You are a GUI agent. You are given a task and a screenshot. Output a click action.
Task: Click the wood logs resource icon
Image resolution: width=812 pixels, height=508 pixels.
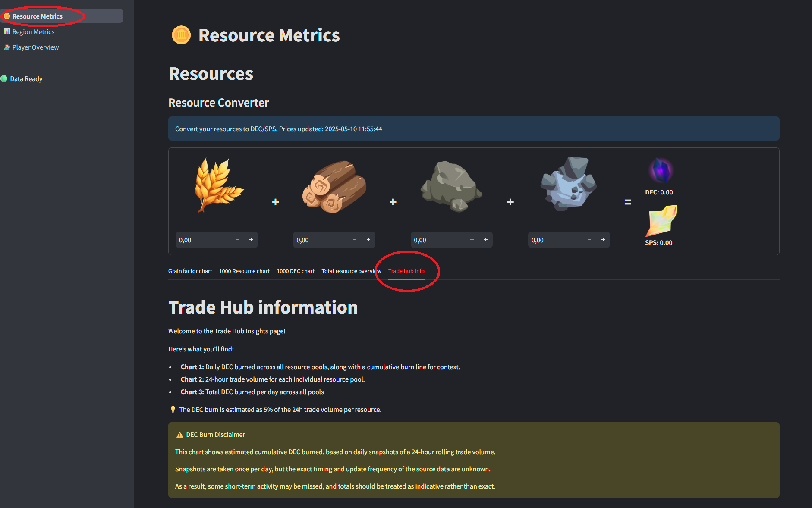click(x=334, y=187)
